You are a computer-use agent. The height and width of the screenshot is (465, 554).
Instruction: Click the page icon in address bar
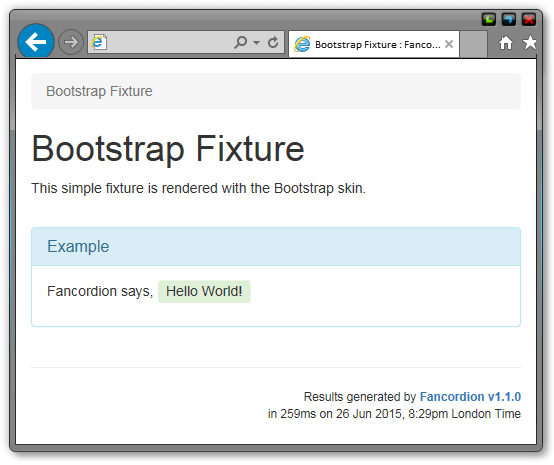click(99, 42)
